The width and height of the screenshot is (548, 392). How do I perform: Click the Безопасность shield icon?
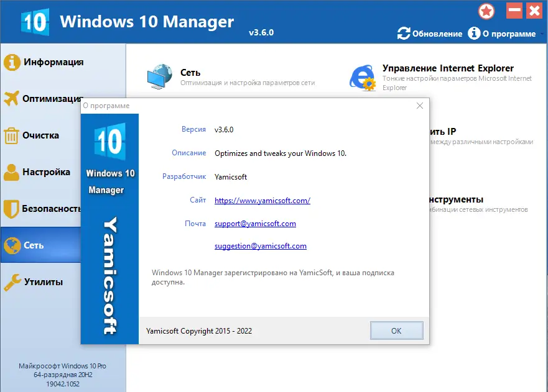pos(11,209)
